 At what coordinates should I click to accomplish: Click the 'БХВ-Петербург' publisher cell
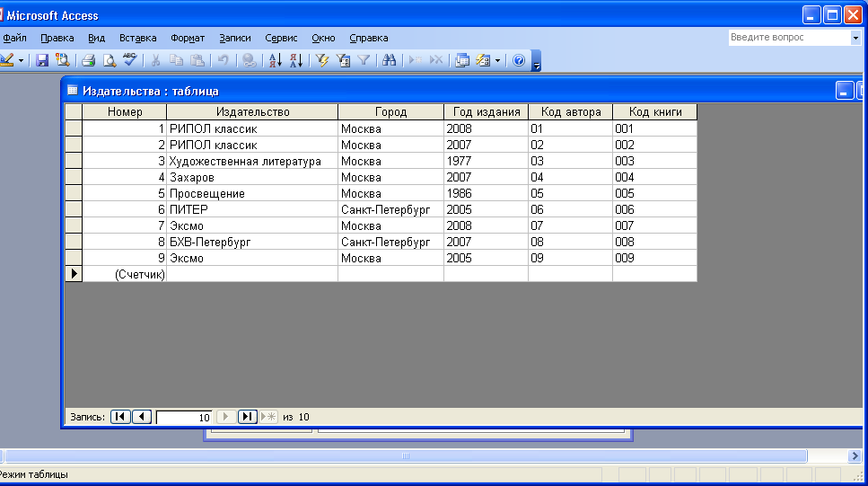pos(252,243)
